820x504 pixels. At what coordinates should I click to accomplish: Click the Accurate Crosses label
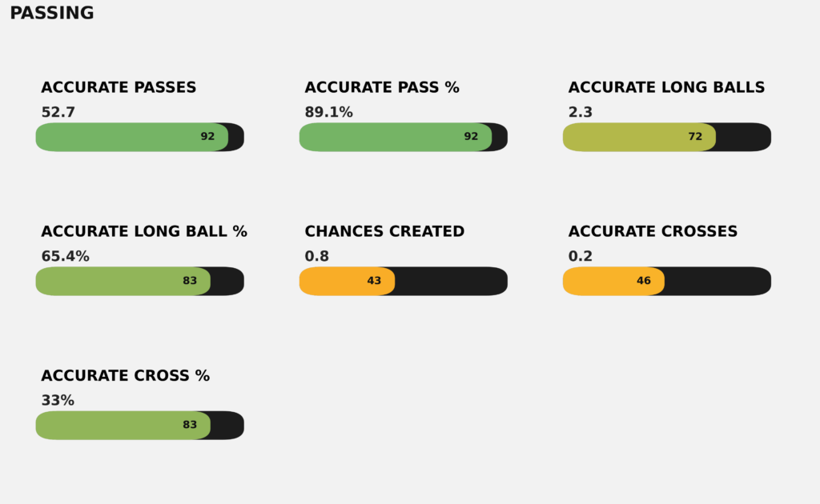coord(653,232)
